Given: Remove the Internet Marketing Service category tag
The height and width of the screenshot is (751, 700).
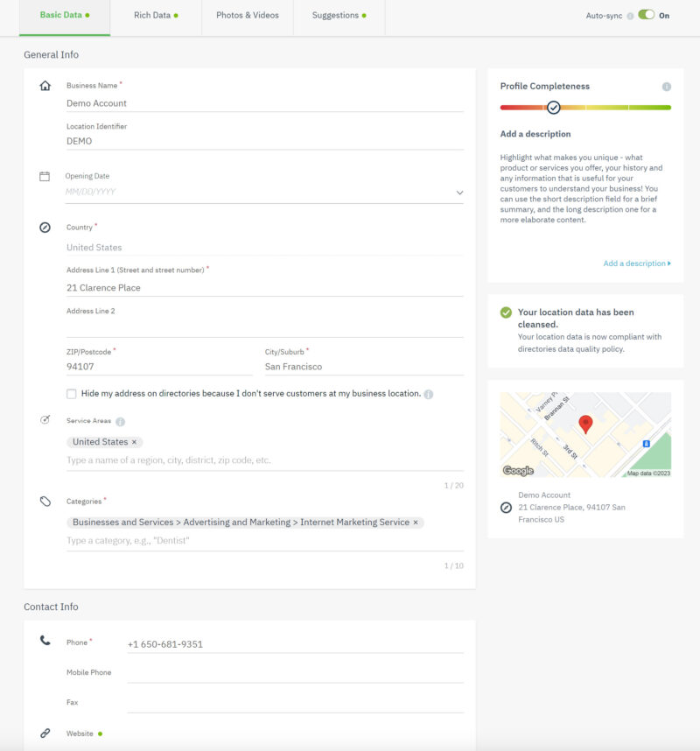Looking at the screenshot, I should click(416, 523).
